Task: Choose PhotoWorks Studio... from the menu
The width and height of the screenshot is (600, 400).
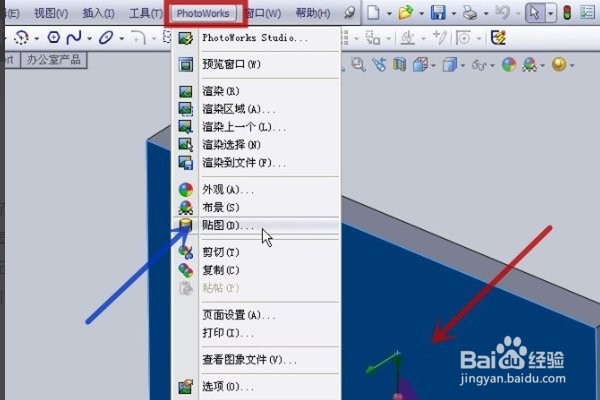Action: (x=256, y=38)
